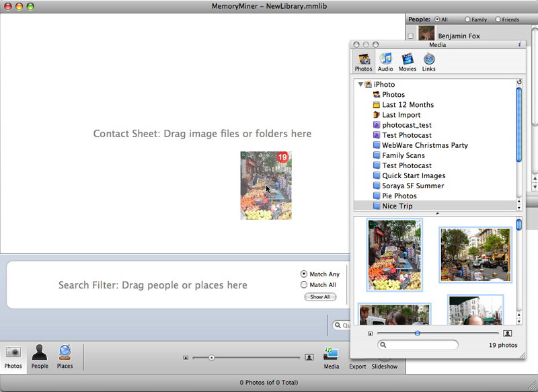Image resolution: width=538 pixels, height=392 pixels.
Task: Select the Links tab in Media panel
Action: pos(428,62)
